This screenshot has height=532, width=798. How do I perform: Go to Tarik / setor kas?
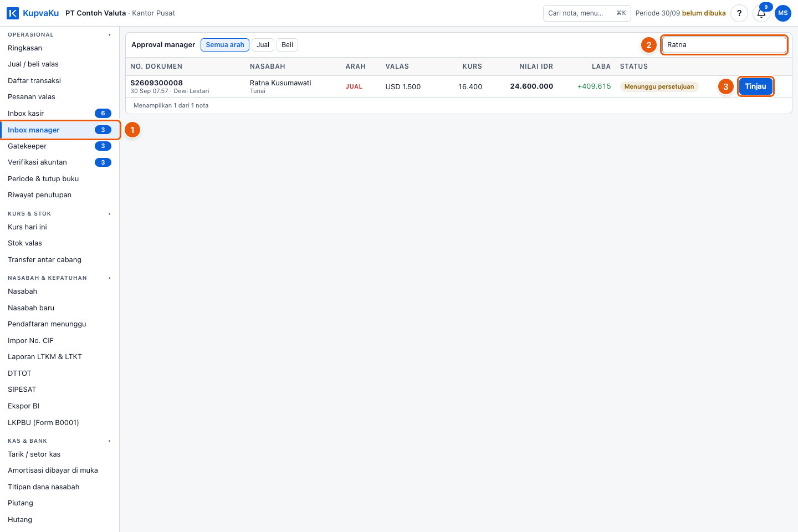(x=60, y=454)
